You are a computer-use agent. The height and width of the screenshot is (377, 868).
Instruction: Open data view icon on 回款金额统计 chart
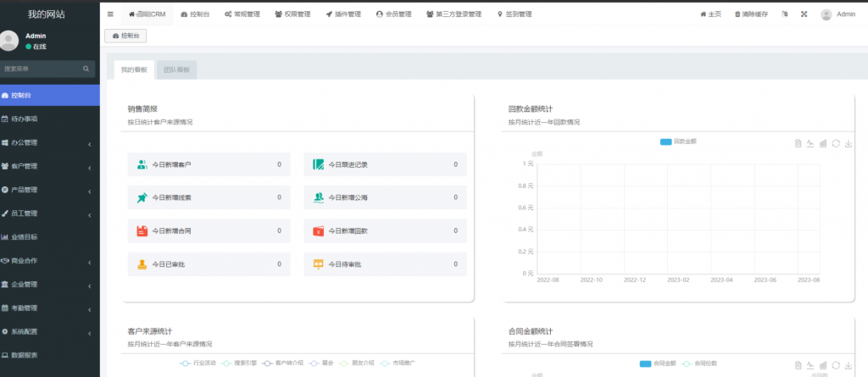pos(798,143)
